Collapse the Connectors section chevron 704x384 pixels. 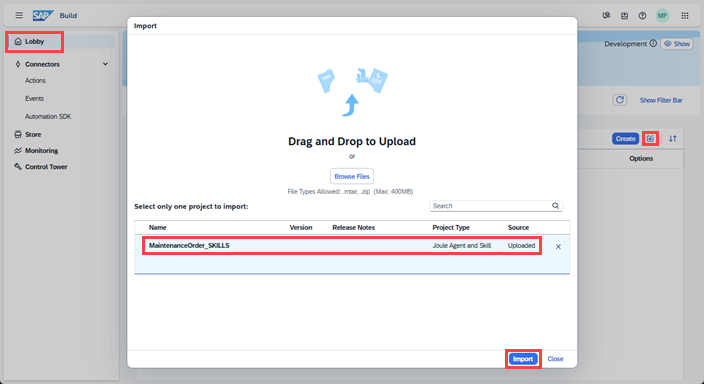(105, 64)
